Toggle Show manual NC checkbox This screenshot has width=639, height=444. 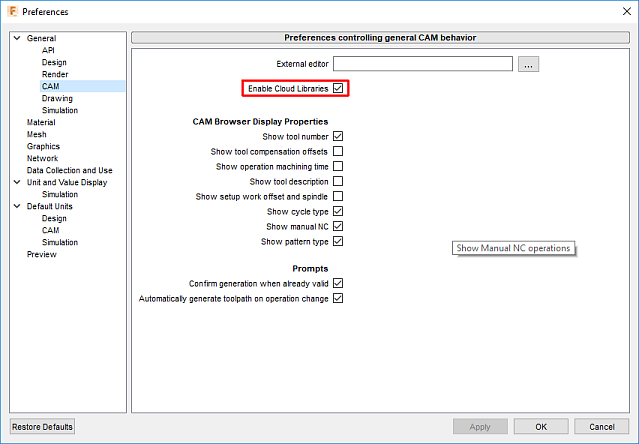pos(338,226)
